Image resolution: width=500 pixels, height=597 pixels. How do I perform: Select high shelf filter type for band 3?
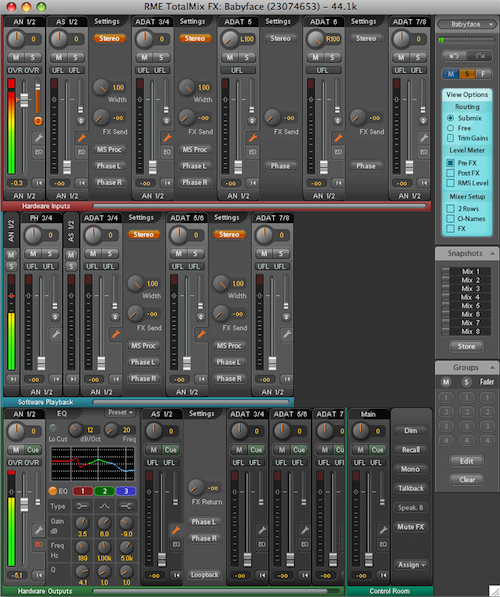click(126, 506)
